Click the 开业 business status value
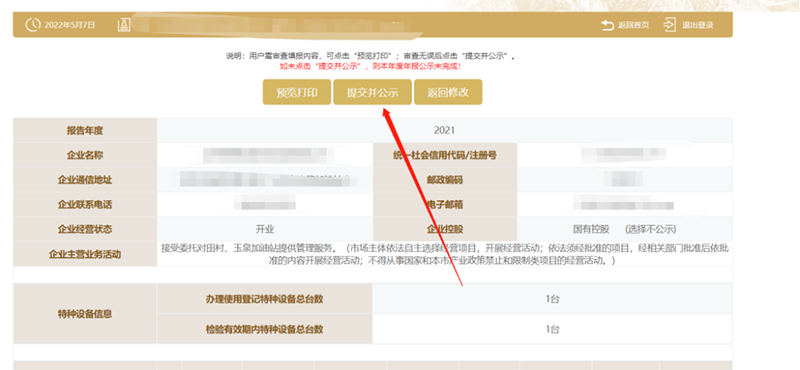Screen dimensions: 800x370 [x=265, y=229]
